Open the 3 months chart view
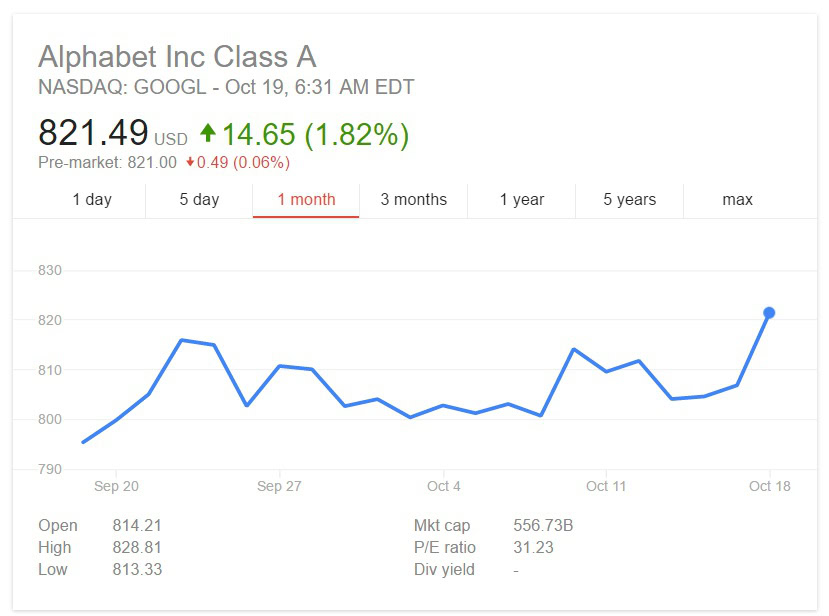The image size is (829, 616). pyautogui.click(x=413, y=200)
